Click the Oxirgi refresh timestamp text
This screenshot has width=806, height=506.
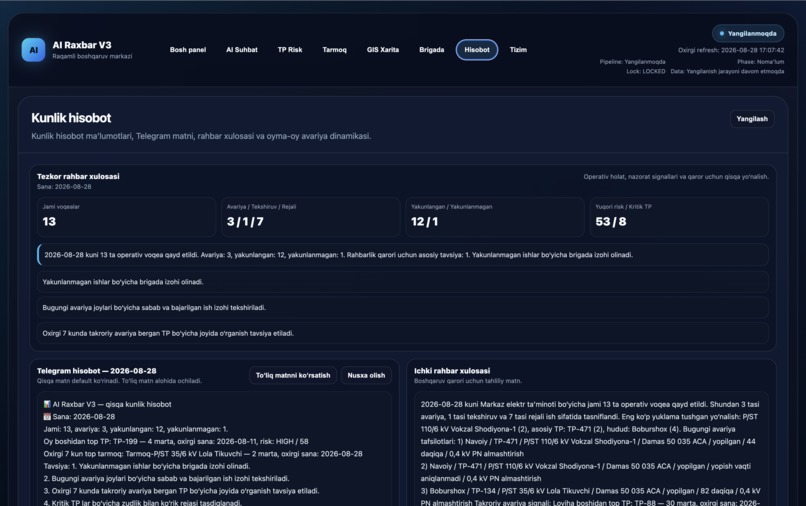tap(731, 50)
